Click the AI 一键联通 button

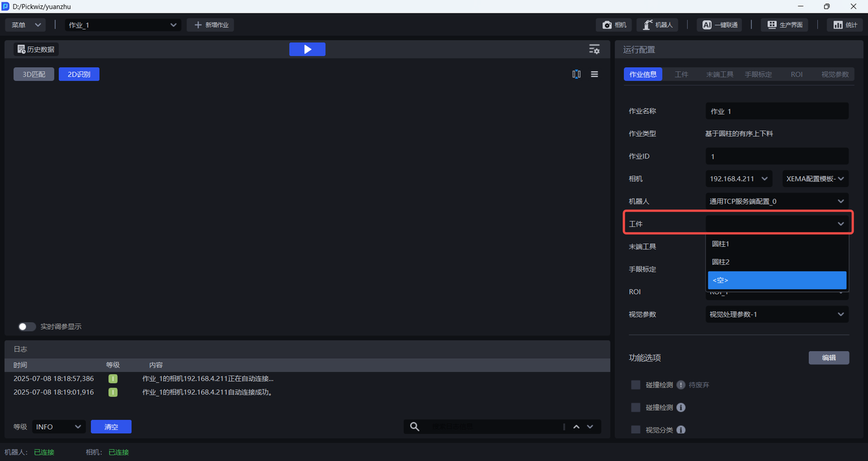[x=719, y=25]
